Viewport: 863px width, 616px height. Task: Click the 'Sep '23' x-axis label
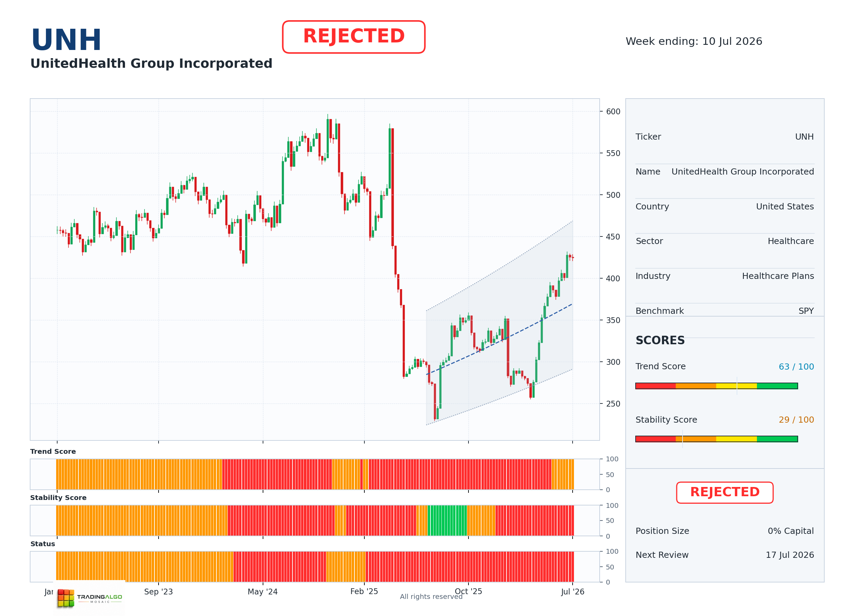(x=158, y=591)
